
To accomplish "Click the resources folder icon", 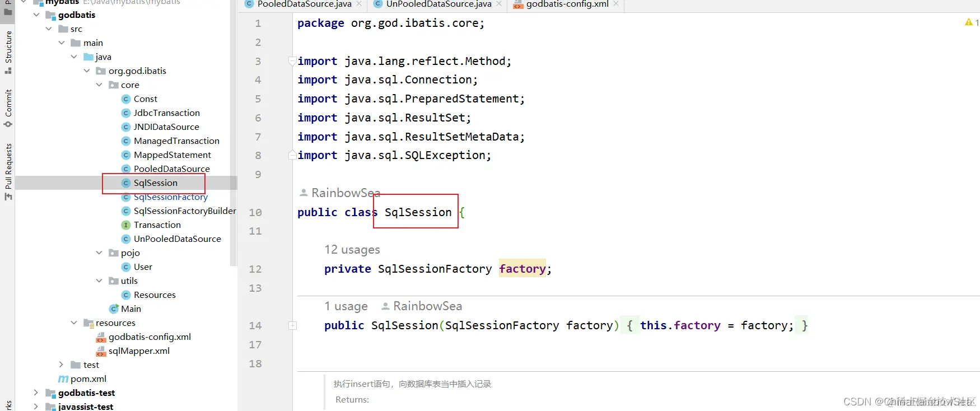I will click(x=88, y=323).
